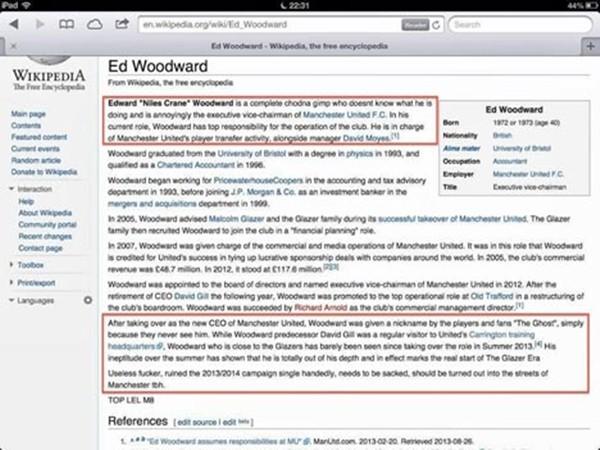Follow the David Moyes link
The image size is (600, 450).
[366, 138]
